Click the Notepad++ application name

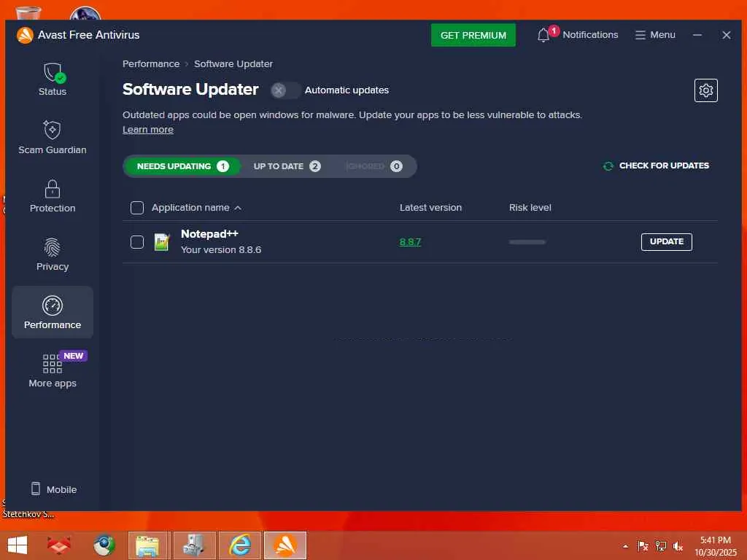pyautogui.click(x=209, y=234)
